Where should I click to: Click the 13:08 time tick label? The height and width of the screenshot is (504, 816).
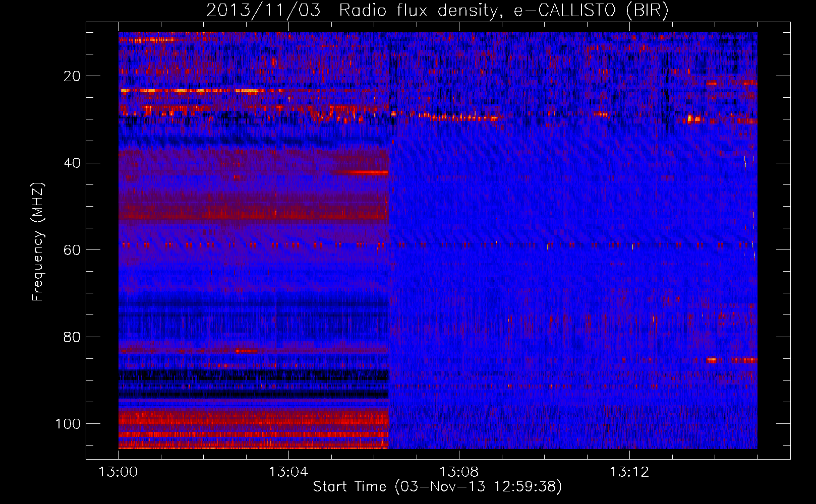(x=459, y=472)
